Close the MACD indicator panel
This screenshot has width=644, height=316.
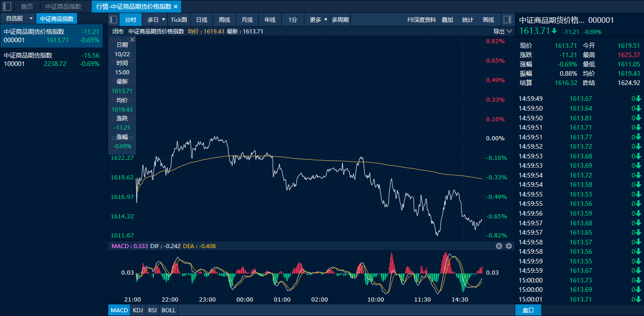pos(499,246)
